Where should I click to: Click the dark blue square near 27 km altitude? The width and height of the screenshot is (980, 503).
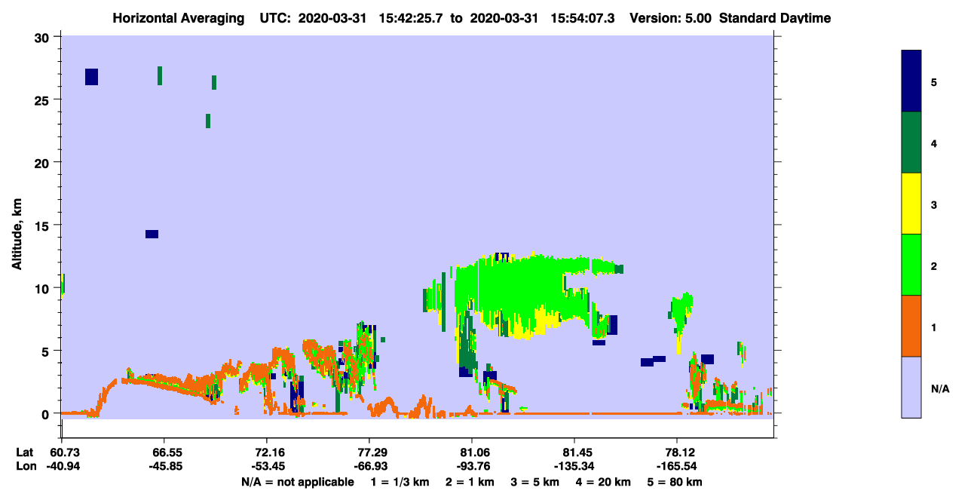(92, 77)
